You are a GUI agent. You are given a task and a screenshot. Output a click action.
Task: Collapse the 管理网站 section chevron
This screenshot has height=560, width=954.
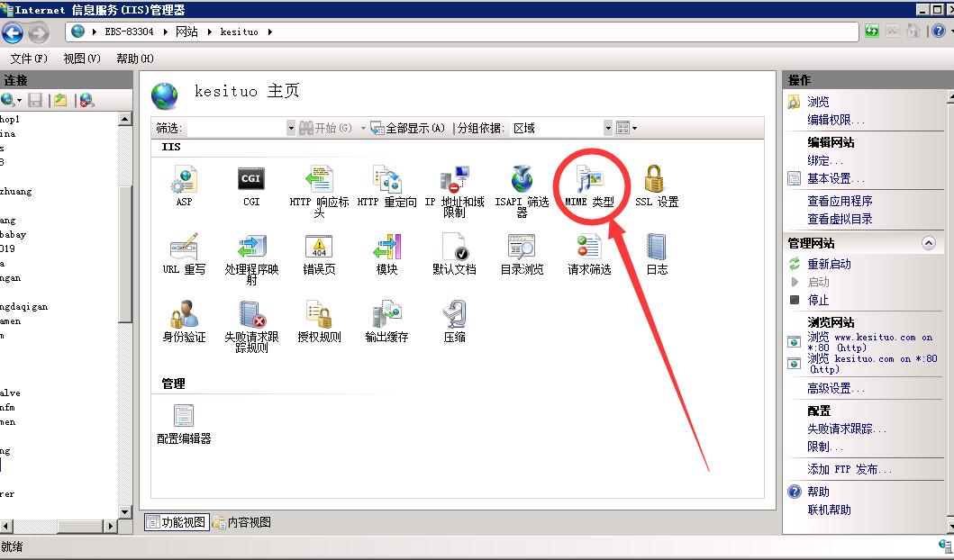(928, 244)
